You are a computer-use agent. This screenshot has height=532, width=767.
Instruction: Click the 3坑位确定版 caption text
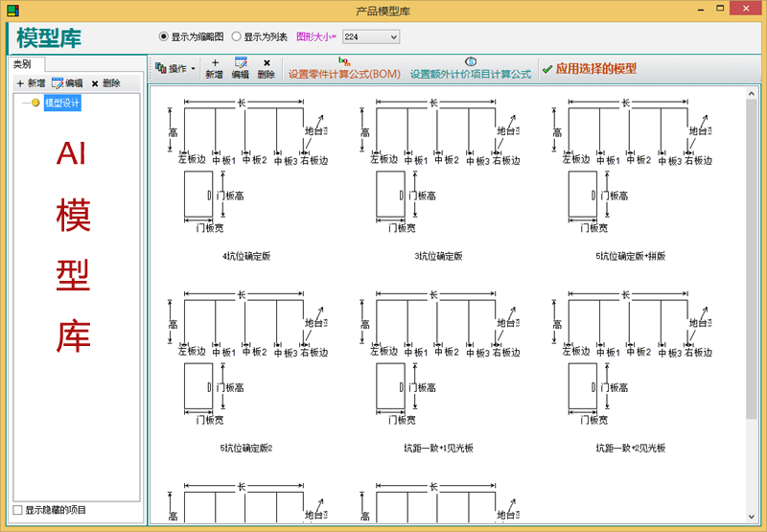[439, 256]
